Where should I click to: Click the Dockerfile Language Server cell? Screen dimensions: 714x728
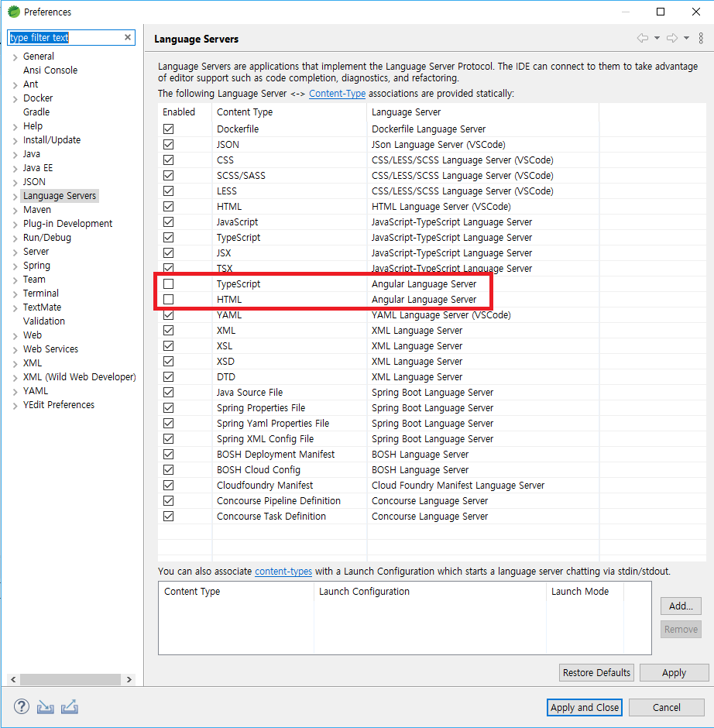pos(428,129)
